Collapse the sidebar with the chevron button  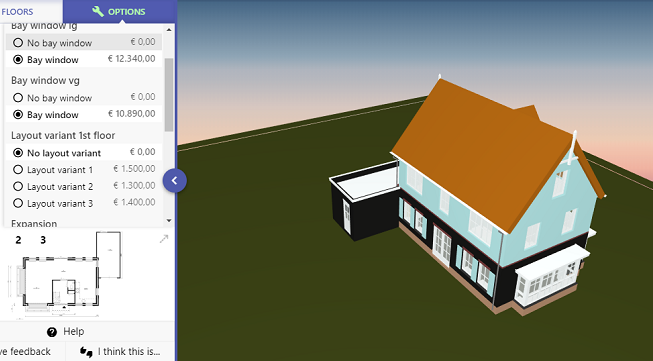(174, 180)
